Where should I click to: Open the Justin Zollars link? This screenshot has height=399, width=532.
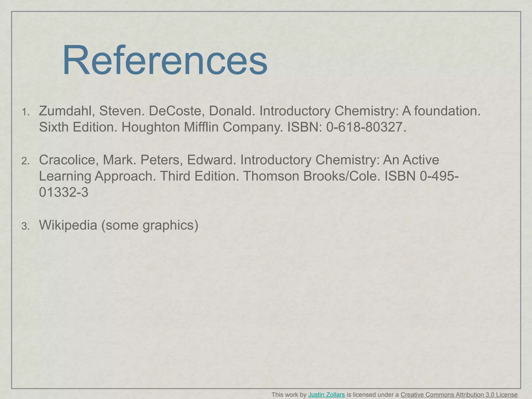point(326,395)
